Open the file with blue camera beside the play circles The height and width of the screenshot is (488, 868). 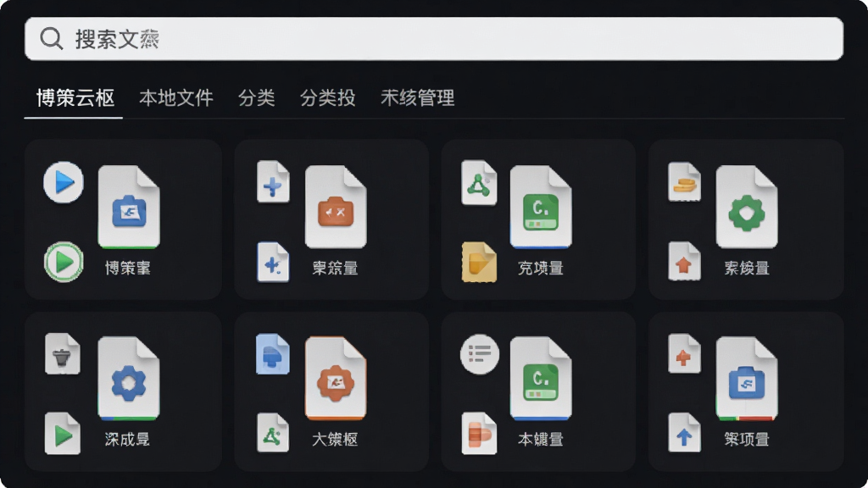click(129, 207)
